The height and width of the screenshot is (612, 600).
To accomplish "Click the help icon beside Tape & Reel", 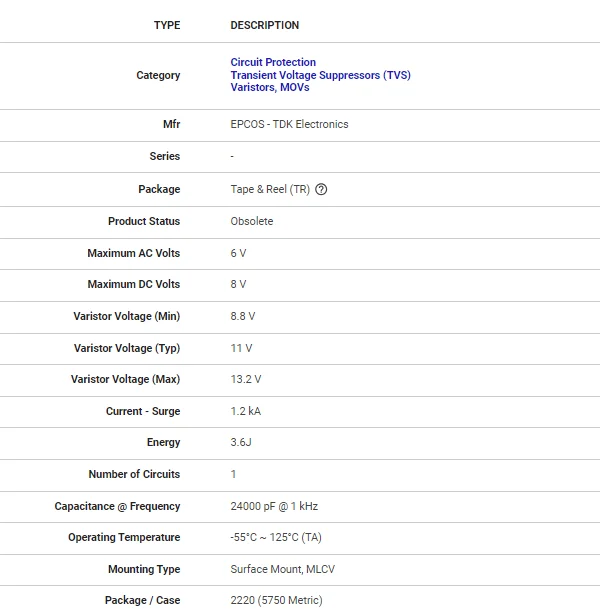I will click(321, 189).
